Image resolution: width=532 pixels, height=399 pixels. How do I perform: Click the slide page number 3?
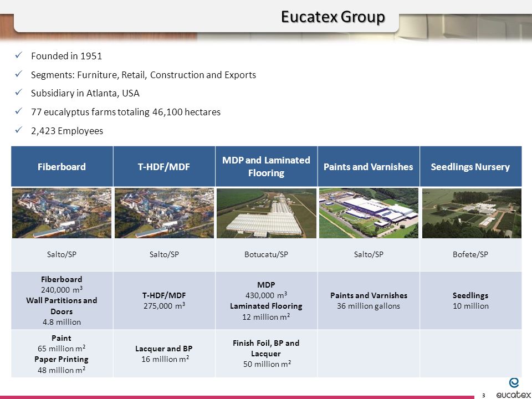tap(483, 395)
